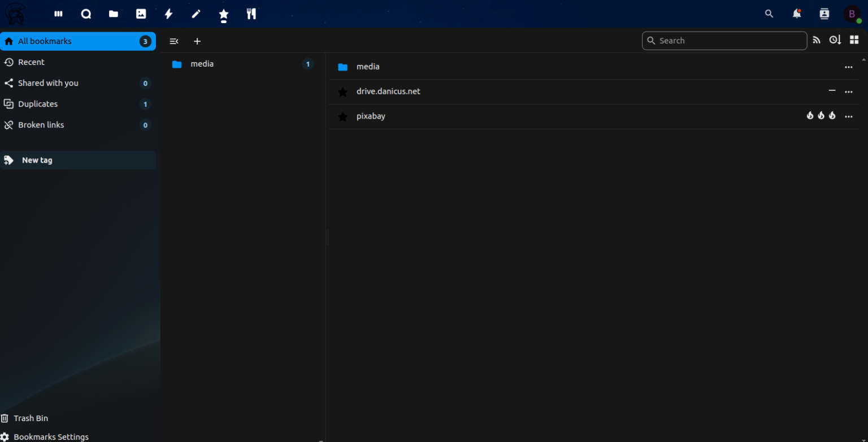Open the Activity lightning icon

click(x=168, y=14)
